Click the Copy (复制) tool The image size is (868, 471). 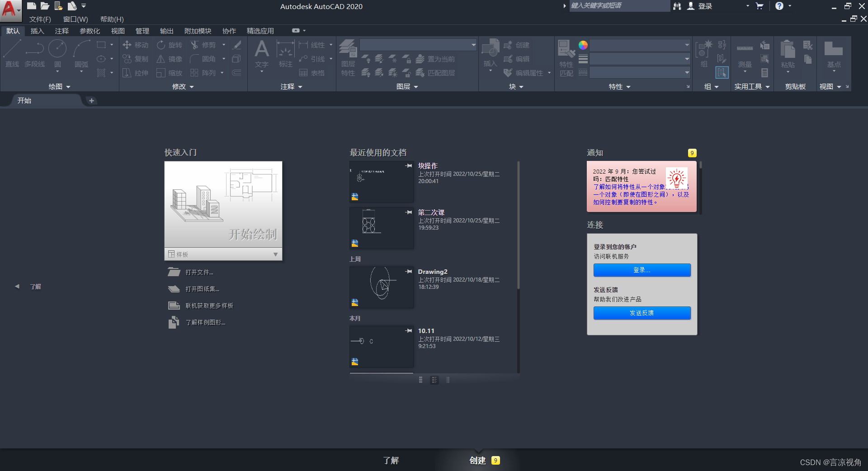click(135, 59)
